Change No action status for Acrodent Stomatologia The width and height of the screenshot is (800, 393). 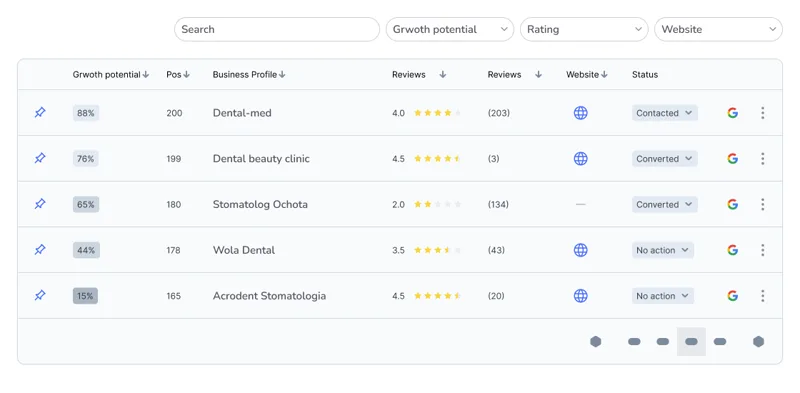pos(663,296)
